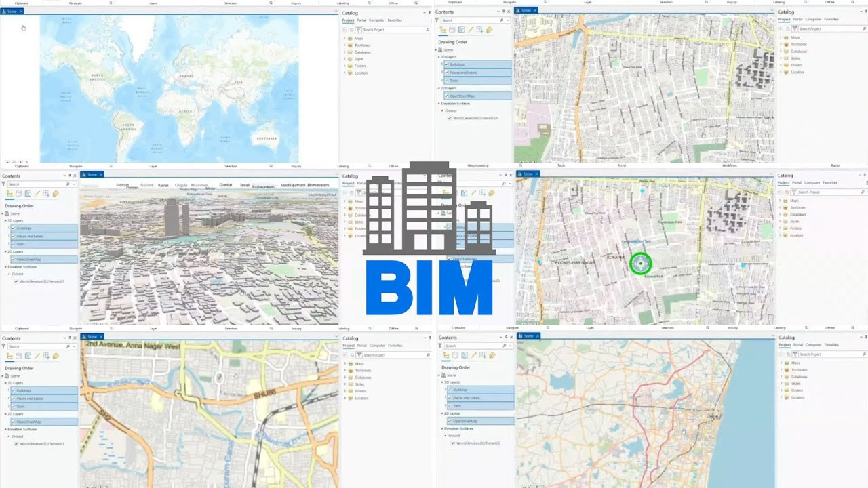Choose List By Editing pencil in coastline map window

tap(474, 355)
